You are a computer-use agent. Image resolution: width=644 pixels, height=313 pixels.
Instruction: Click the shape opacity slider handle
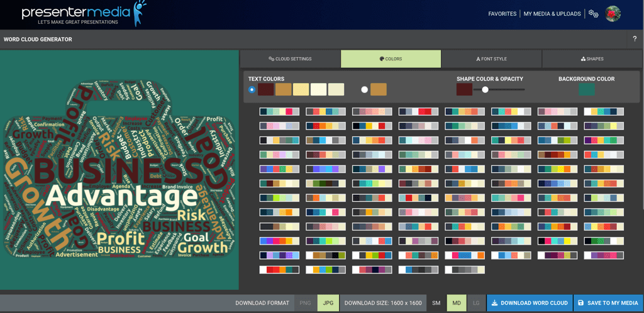pos(485,89)
